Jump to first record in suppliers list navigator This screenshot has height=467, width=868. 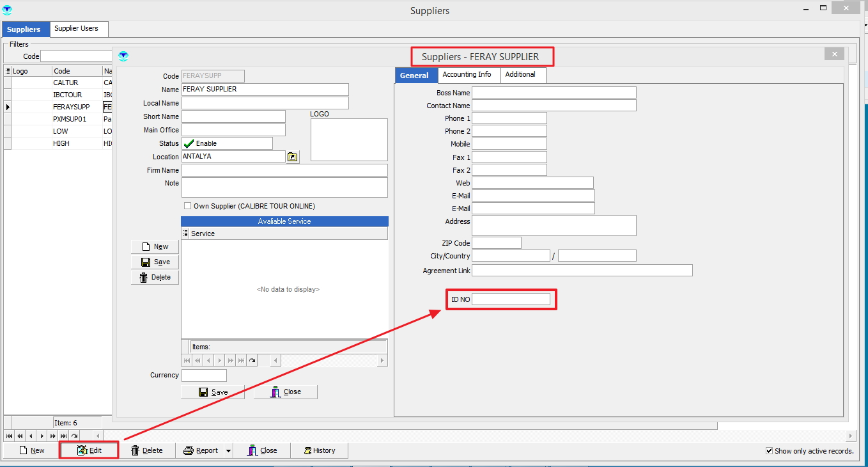pos(10,436)
